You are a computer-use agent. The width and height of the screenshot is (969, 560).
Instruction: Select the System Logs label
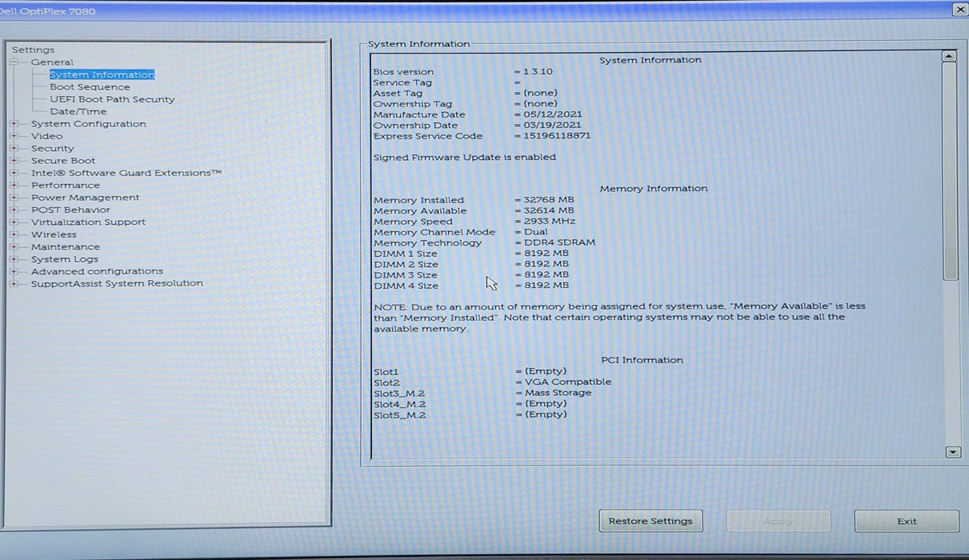(x=65, y=259)
